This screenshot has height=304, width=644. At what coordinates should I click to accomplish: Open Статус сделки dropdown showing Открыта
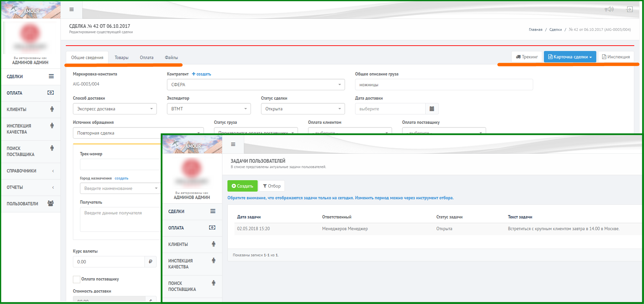pos(303,109)
